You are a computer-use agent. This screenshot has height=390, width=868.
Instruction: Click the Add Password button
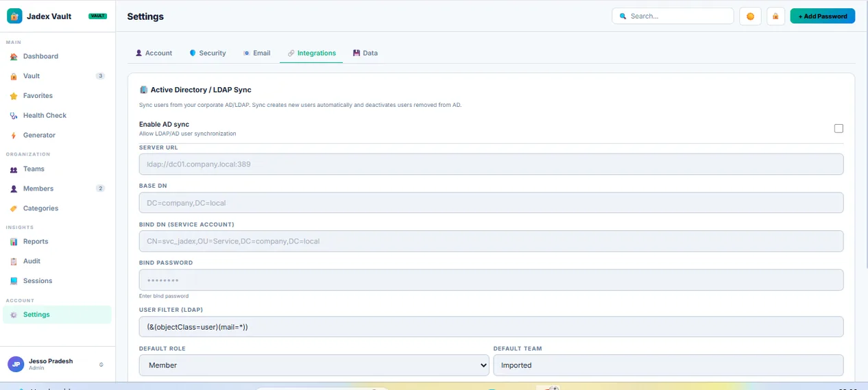pos(822,16)
